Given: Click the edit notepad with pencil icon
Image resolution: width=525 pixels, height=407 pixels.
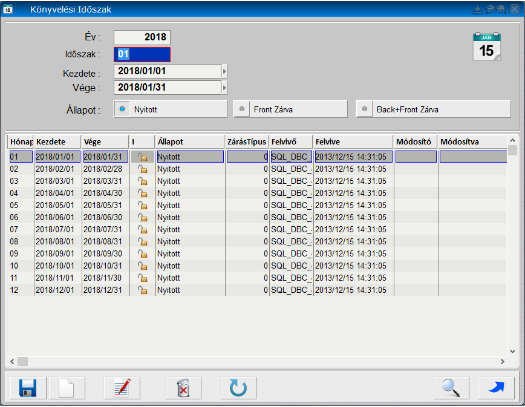Looking at the screenshot, I should [122, 388].
